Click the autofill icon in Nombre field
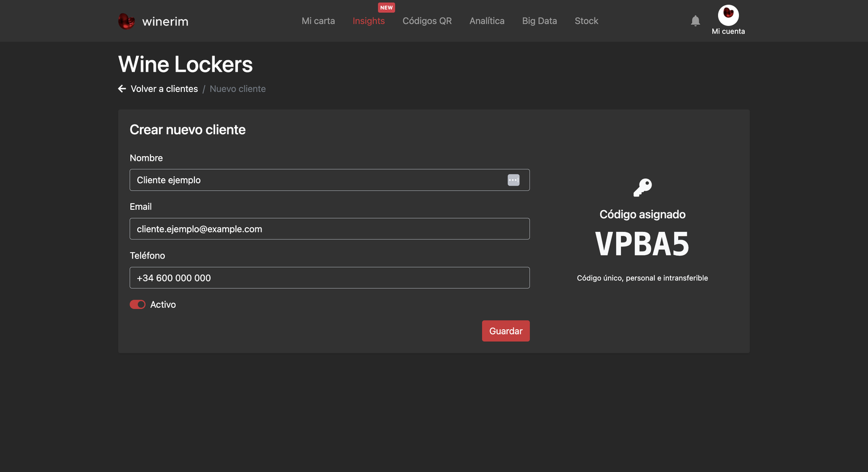 coord(513,180)
